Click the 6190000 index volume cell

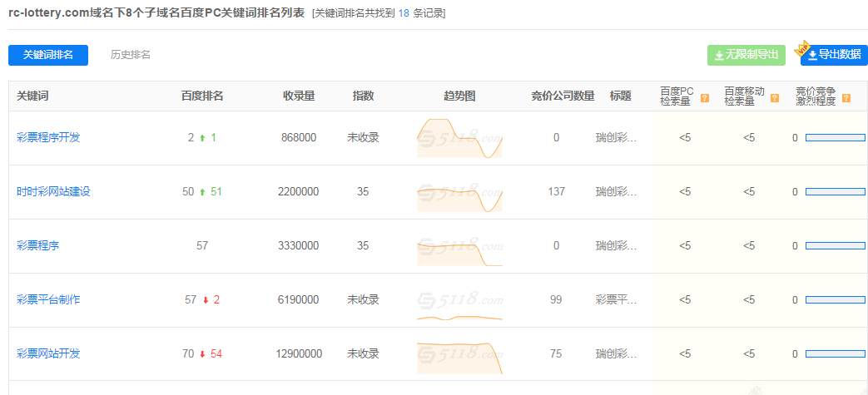[299, 300]
